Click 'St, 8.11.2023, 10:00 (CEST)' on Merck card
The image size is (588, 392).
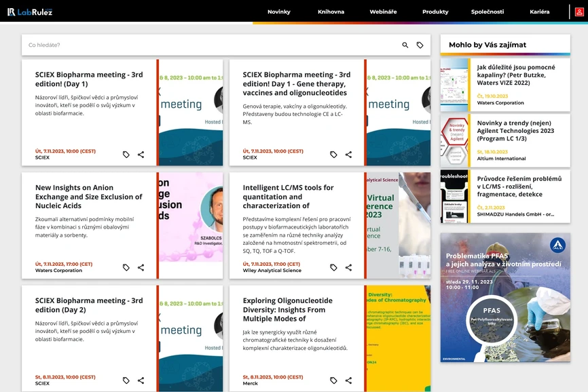(x=273, y=377)
